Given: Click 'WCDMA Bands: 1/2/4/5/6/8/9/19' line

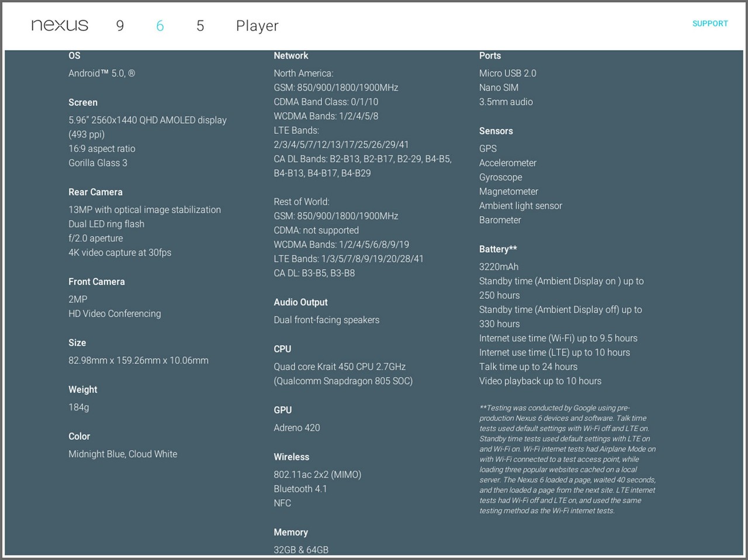Looking at the screenshot, I should [341, 244].
